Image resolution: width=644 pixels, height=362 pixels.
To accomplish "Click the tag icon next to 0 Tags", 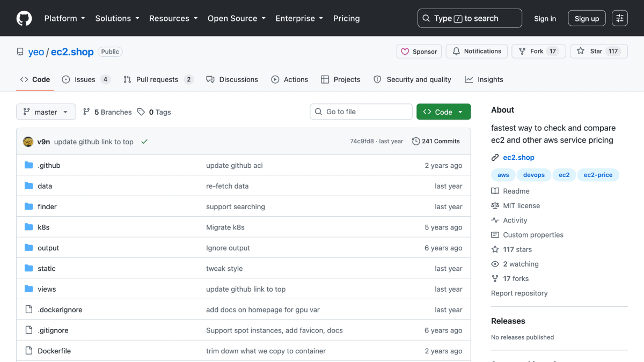I will (141, 112).
